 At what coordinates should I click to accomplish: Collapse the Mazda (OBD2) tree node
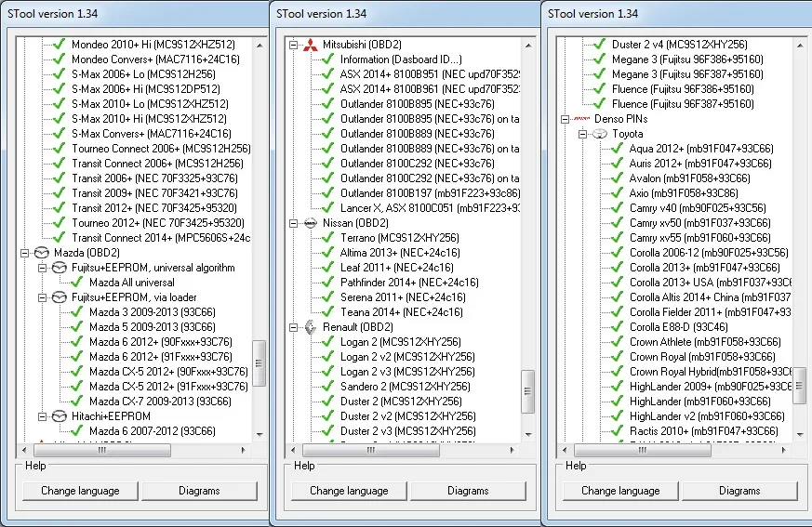coord(24,253)
